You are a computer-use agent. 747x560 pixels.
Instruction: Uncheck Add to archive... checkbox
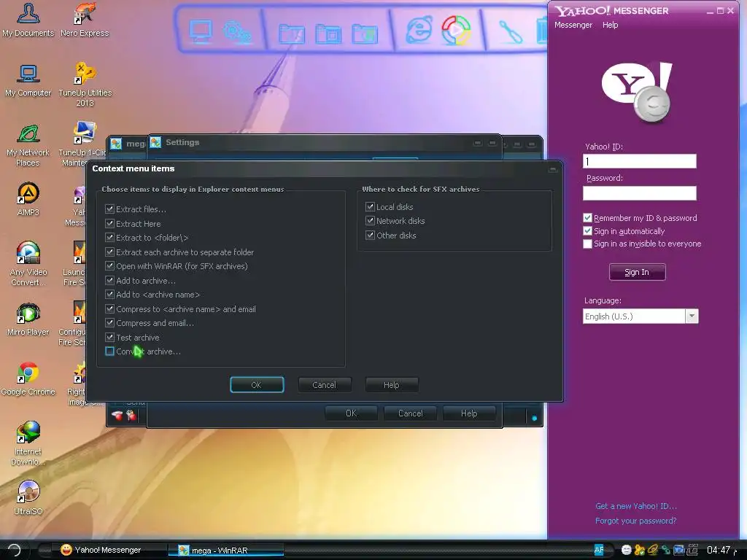(109, 281)
